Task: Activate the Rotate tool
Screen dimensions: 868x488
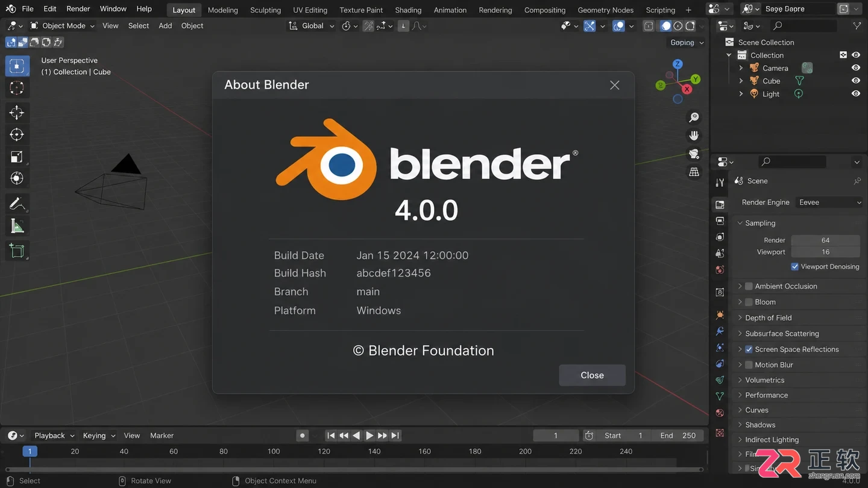Action: tap(17, 135)
